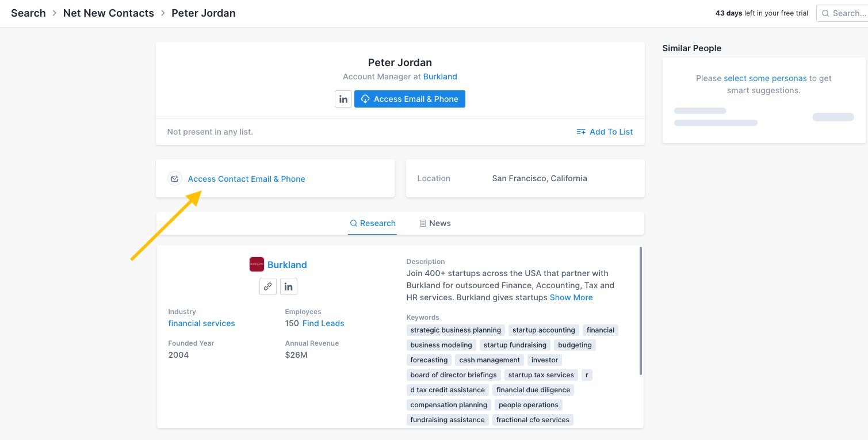
Task: Focus the Search field at top right
Action: (842, 13)
